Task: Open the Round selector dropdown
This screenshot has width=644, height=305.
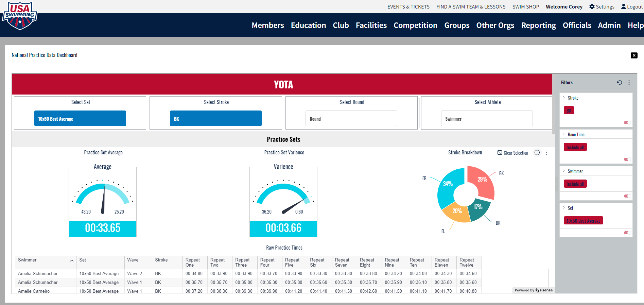Action: coord(351,118)
